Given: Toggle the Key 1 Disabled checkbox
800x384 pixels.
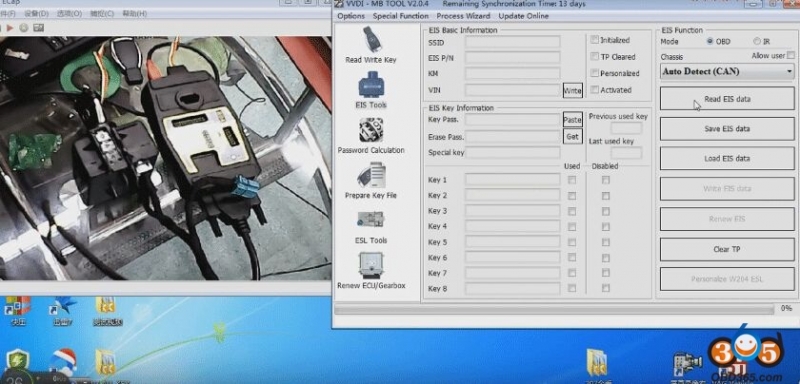Looking at the screenshot, I should [x=606, y=180].
